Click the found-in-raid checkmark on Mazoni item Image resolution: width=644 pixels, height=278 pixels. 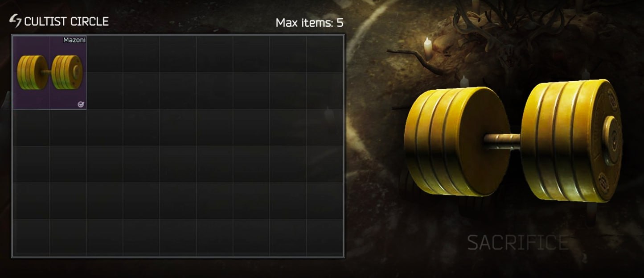tap(81, 104)
